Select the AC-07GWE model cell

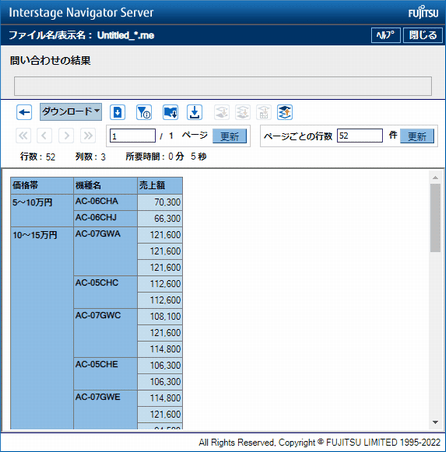pos(105,410)
